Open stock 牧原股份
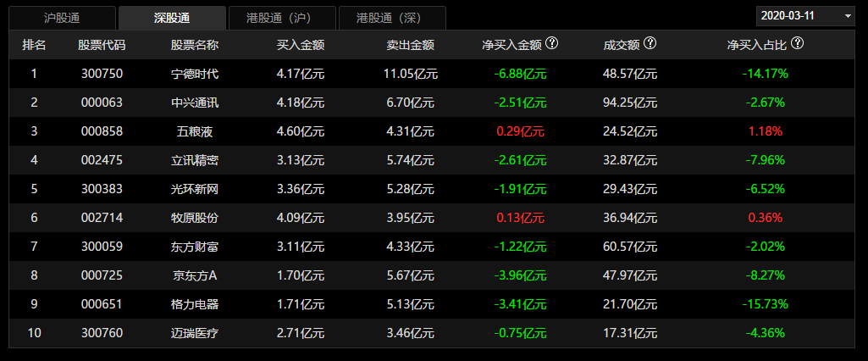The height and width of the screenshot is (361, 868). click(195, 218)
